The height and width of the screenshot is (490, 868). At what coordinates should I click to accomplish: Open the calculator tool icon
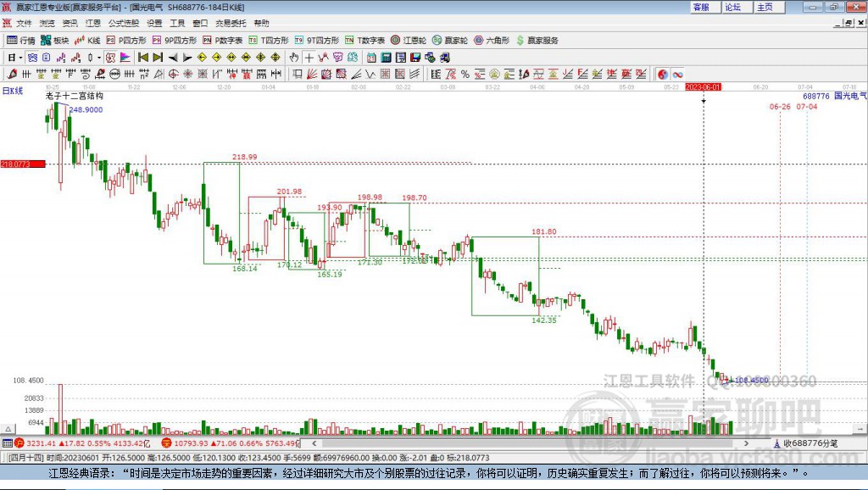click(x=386, y=57)
